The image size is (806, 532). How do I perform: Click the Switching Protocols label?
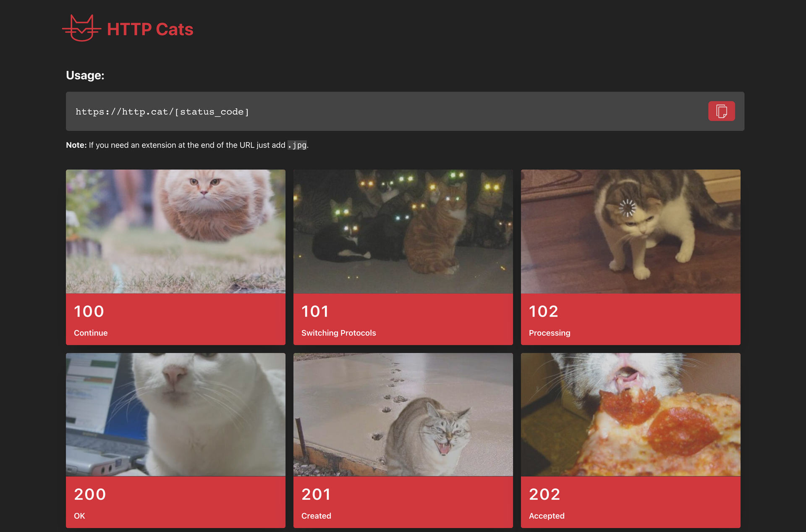click(x=338, y=333)
